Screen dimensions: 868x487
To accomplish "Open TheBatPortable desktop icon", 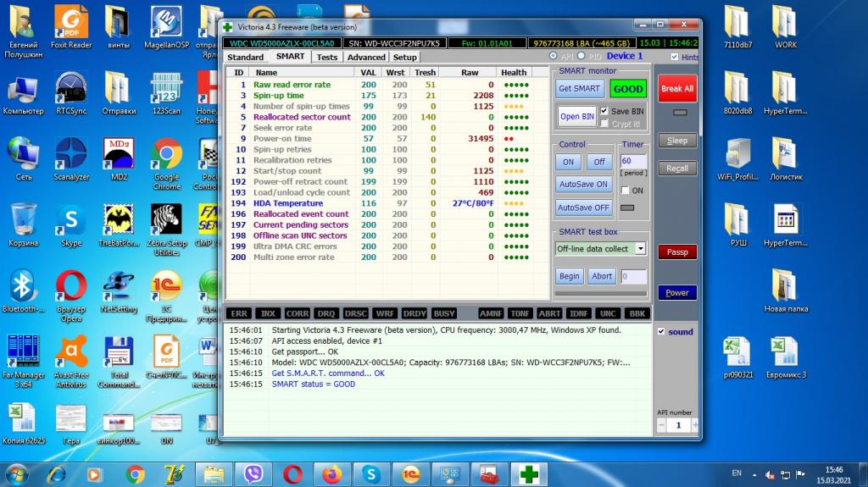I will tap(119, 224).
